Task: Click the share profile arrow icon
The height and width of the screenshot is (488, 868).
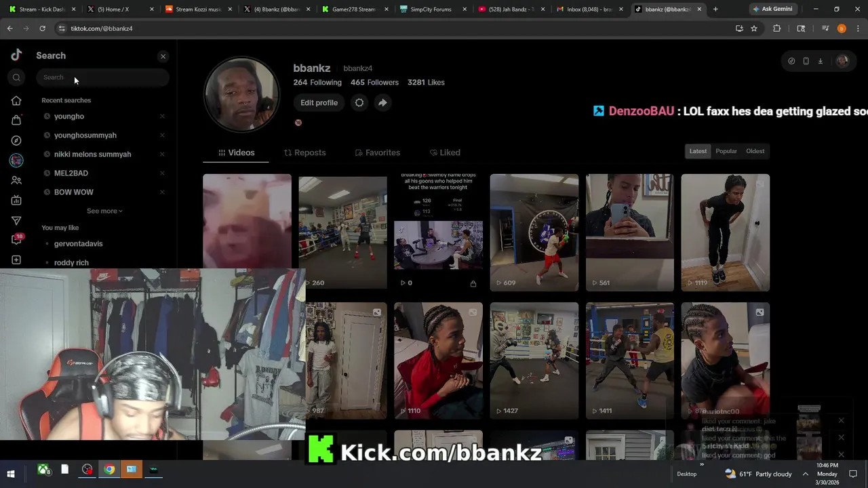Action: [382, 102]
